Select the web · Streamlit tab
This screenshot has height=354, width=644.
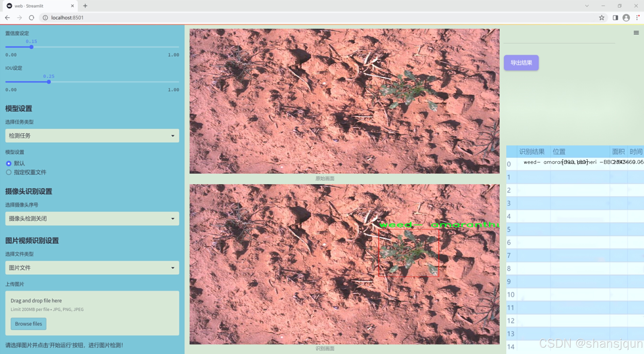[41, 6]
